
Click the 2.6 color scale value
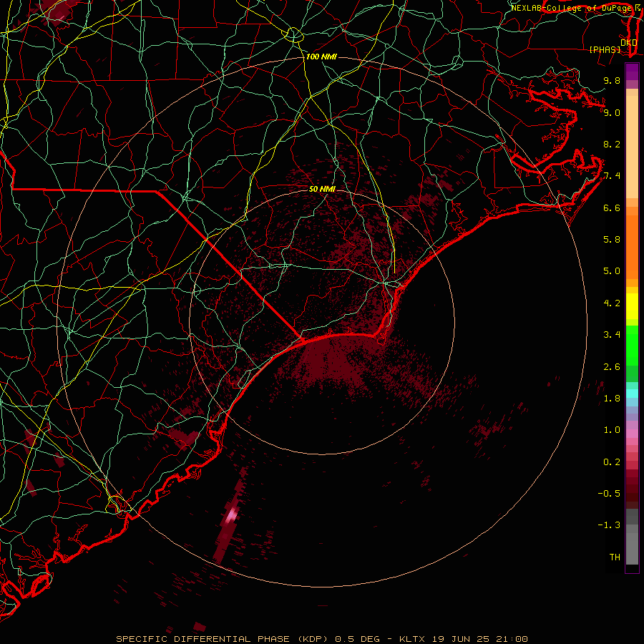point(612,367)
